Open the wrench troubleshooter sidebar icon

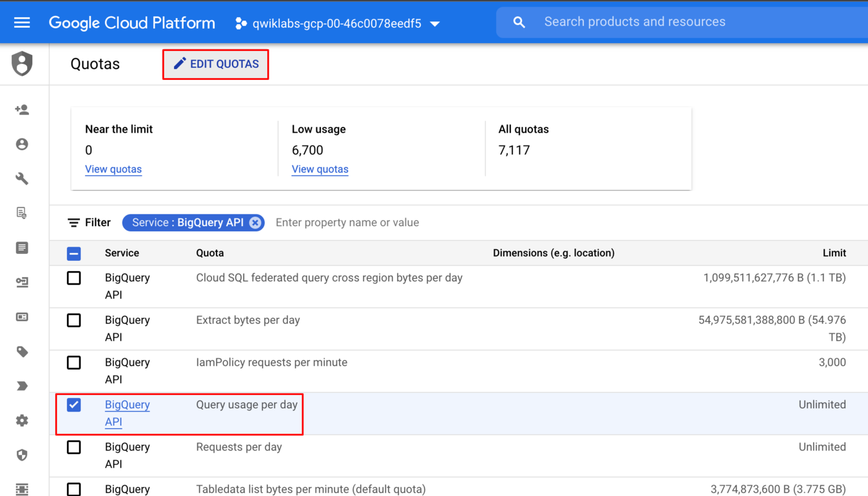pos(22,178)
